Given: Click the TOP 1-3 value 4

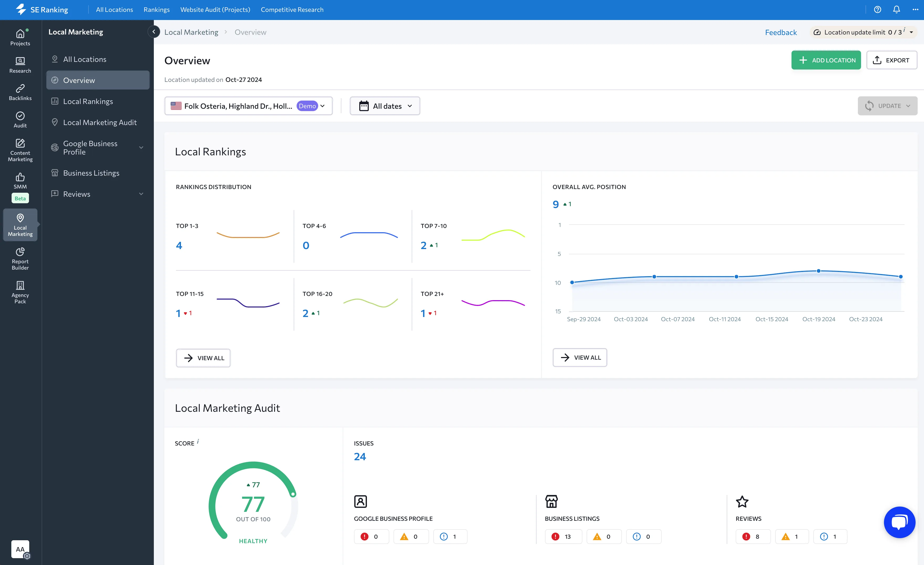Looking at the screenshot, I should 179,246.
